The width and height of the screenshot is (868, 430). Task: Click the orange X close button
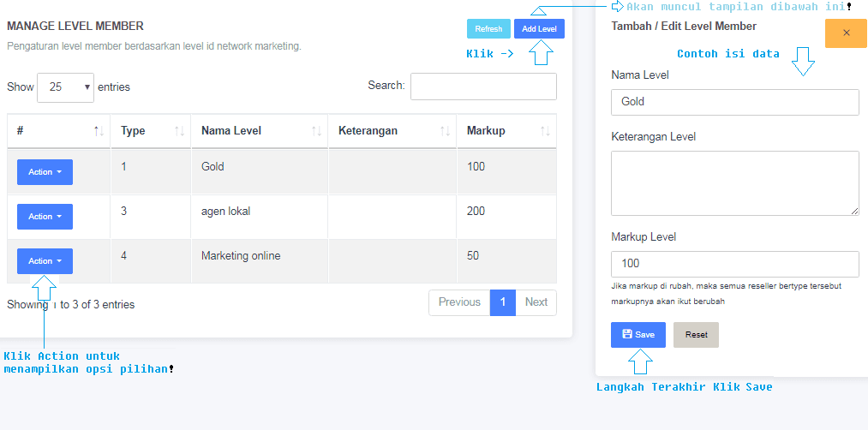pos(846,33)
